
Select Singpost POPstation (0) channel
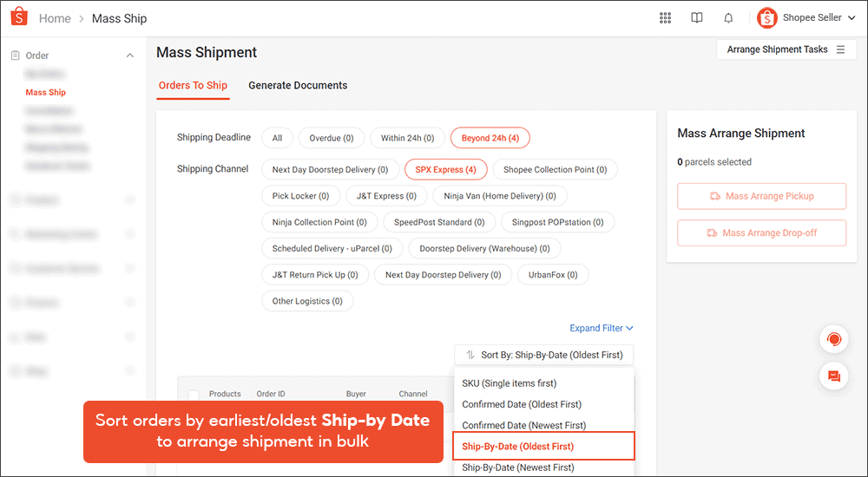(x=558, y=222)
